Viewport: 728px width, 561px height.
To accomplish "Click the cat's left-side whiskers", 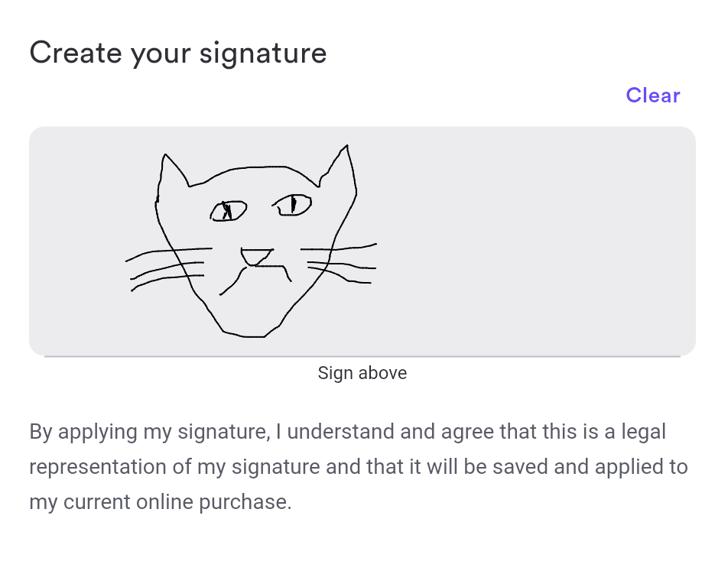I will [x=164, y=264].
